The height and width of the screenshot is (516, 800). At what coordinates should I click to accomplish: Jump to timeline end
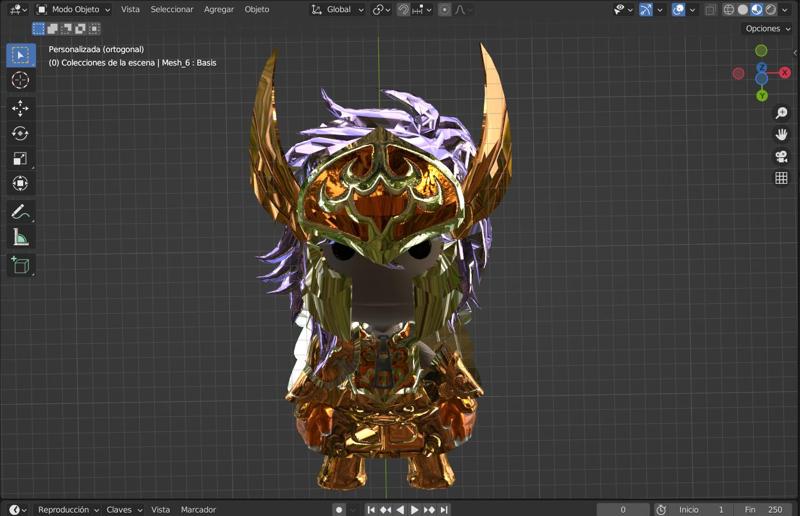click(x=444, y=509)
